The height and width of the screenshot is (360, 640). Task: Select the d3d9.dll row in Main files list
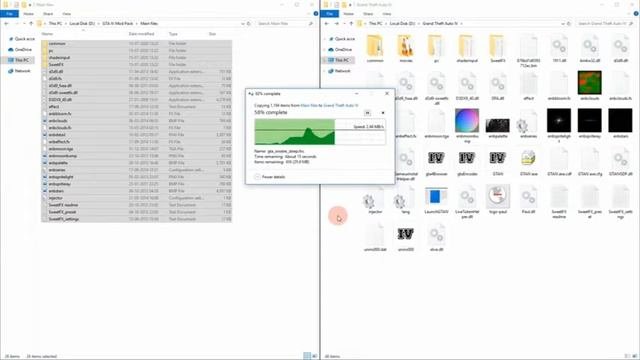point(137,71)
